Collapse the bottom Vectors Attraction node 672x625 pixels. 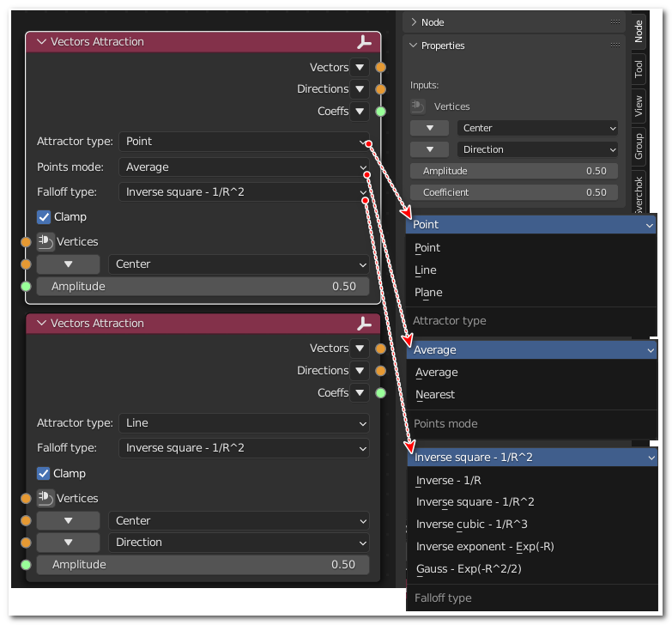[41, 323]
